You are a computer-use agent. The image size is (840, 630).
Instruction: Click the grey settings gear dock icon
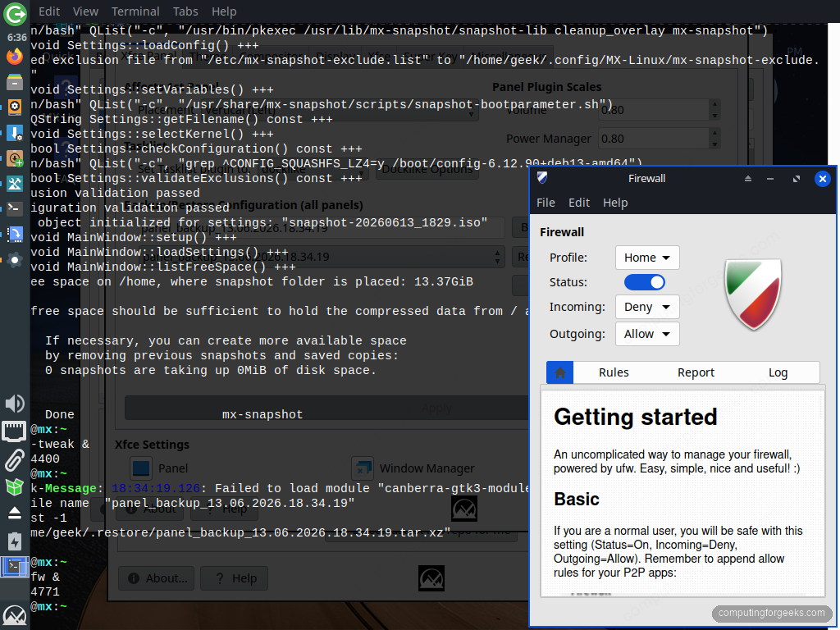pyautogui.click(x=15, y=260)
